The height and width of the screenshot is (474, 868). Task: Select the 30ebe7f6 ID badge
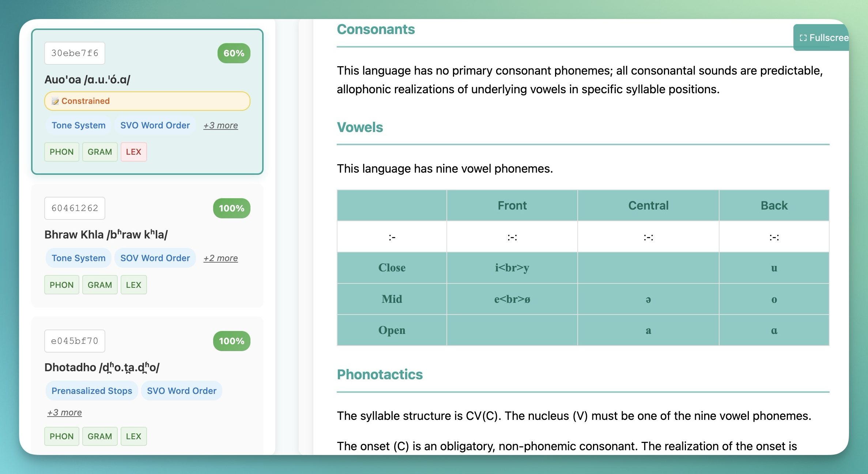75,53
